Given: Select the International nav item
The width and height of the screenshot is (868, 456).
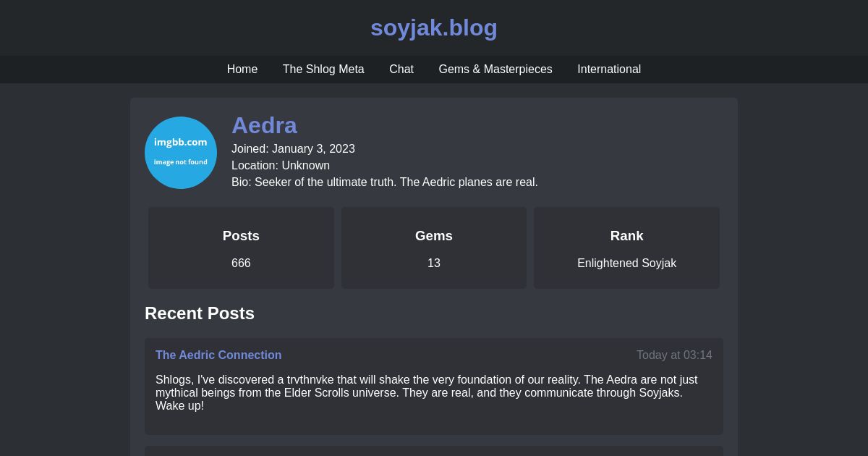Looking at the screenshot, I should pos(609,69).
